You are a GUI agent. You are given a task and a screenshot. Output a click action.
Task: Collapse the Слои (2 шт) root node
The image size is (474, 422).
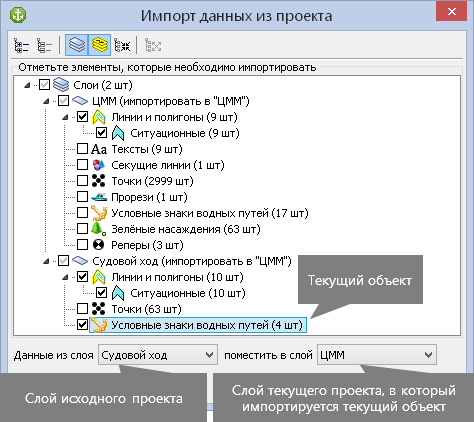[27, 86]
